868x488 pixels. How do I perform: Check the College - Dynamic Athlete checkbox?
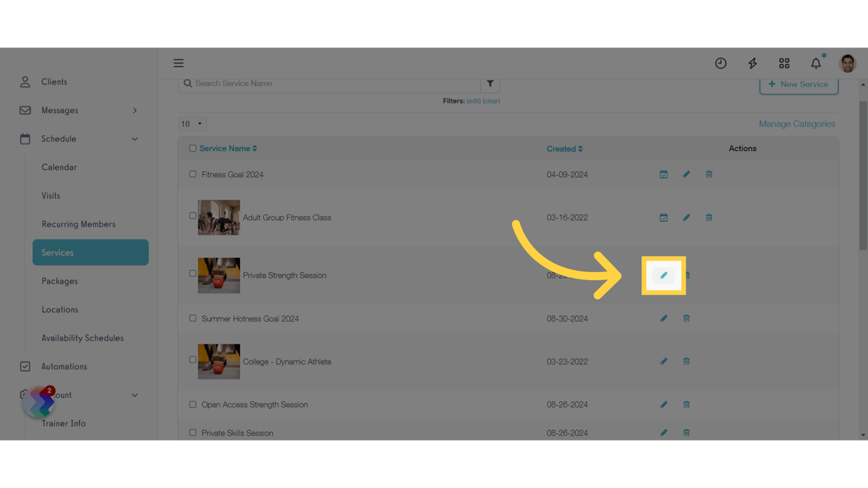pos(193,360)
